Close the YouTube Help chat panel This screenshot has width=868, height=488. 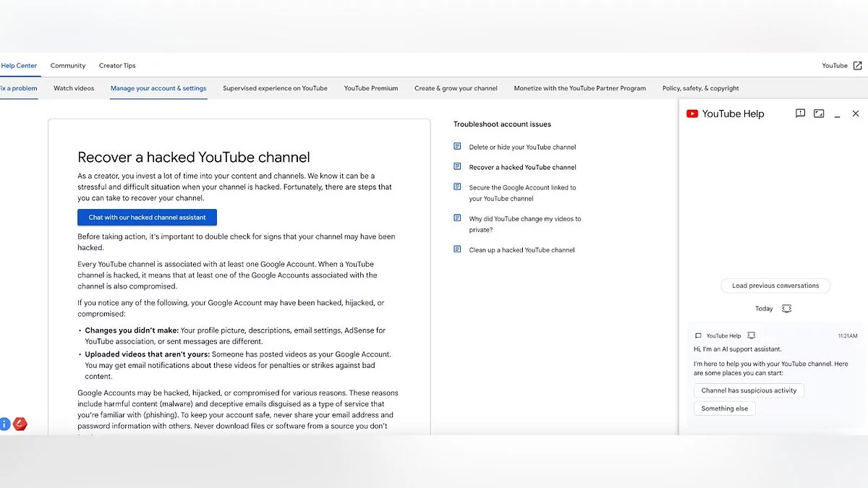856,114
